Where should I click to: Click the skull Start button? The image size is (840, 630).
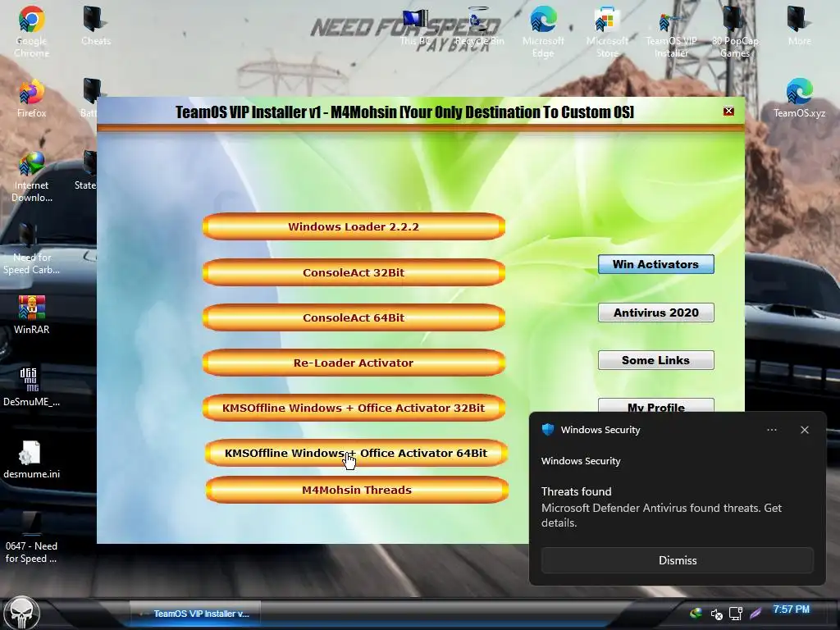pyautogui.click(x=21, y=613)
